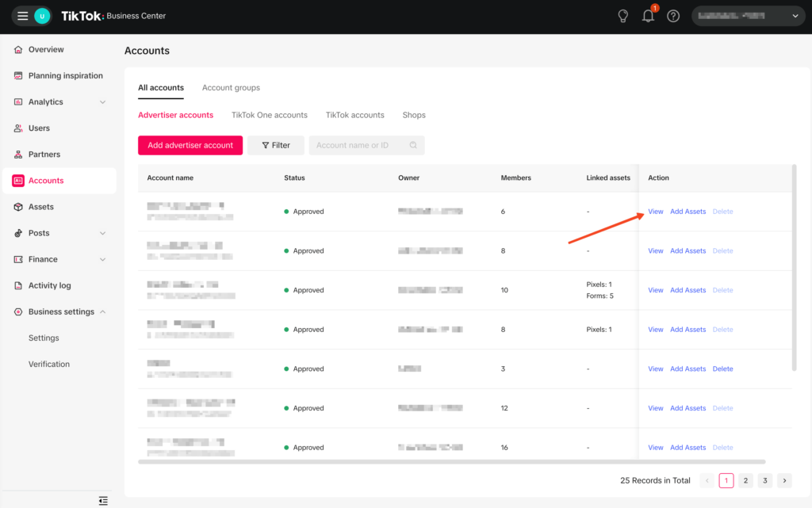Open the hamburger navigation menu
The height and width of the screenshot is (508, 812).
pyautogui.click(x=22, y=16)
